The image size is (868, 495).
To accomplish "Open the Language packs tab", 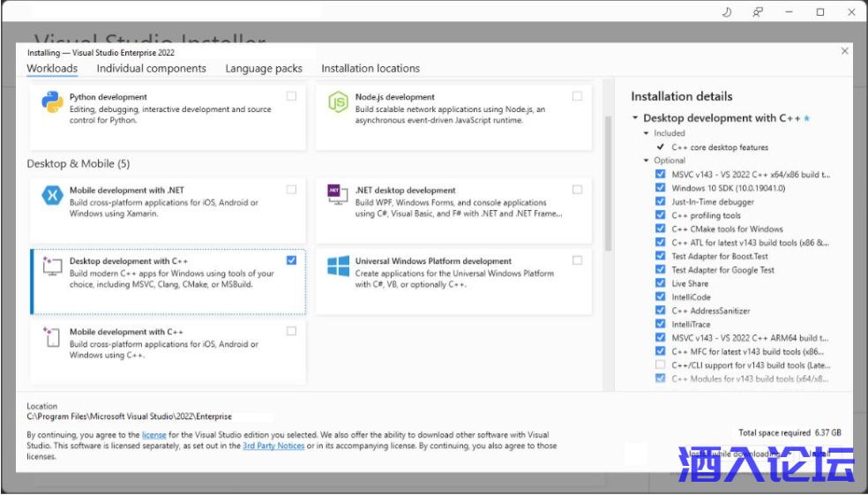I will coord(263,68).
